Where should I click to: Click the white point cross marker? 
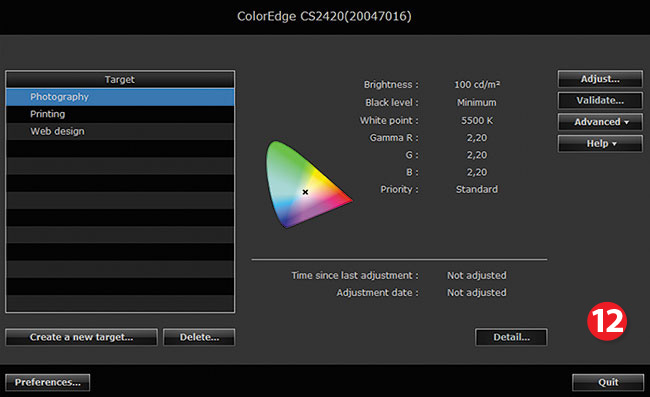click(305, 192)
